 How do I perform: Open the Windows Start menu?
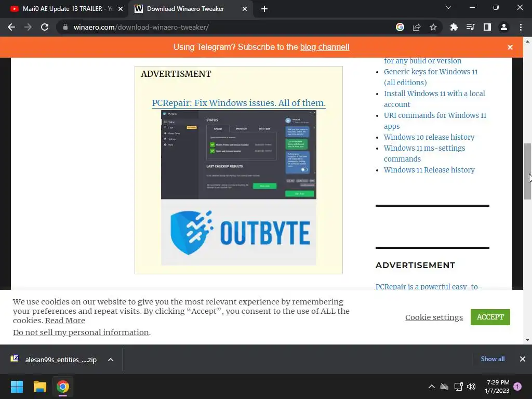tap(17, 387)
